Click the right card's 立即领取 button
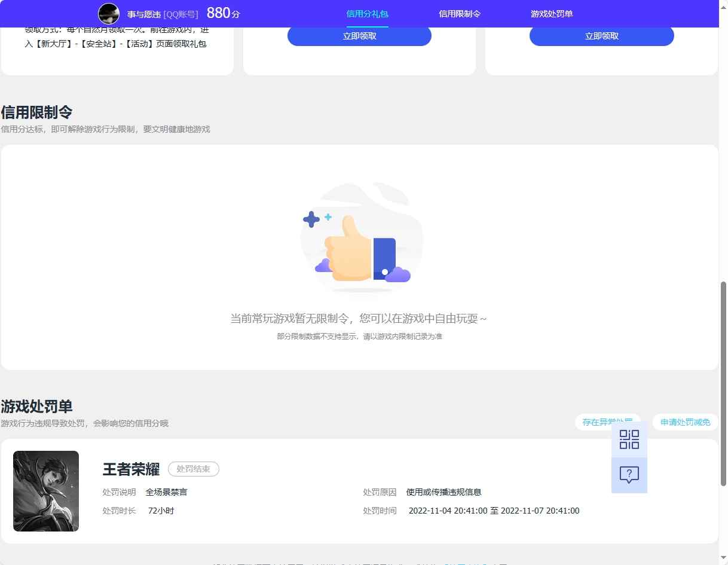 pyautogui.click(x=601, y=36)
